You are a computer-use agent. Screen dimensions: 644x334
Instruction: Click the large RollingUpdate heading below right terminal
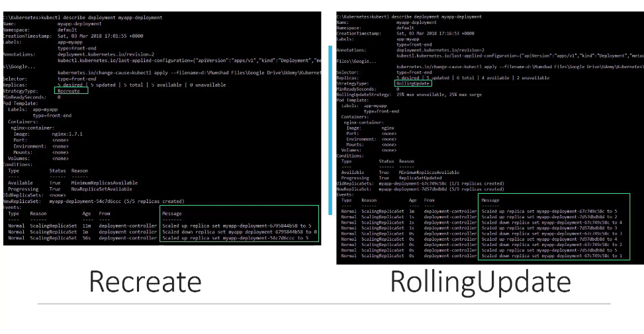coord(481,281)
